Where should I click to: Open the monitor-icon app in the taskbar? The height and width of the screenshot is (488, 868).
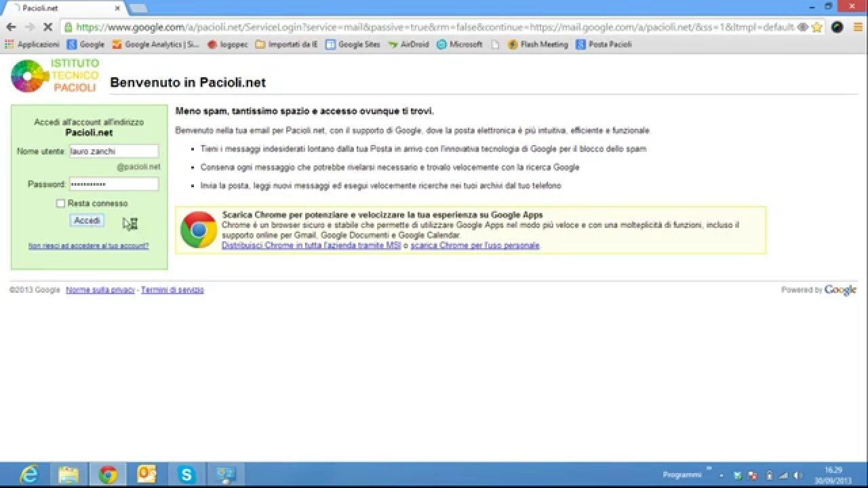point(225,474)
